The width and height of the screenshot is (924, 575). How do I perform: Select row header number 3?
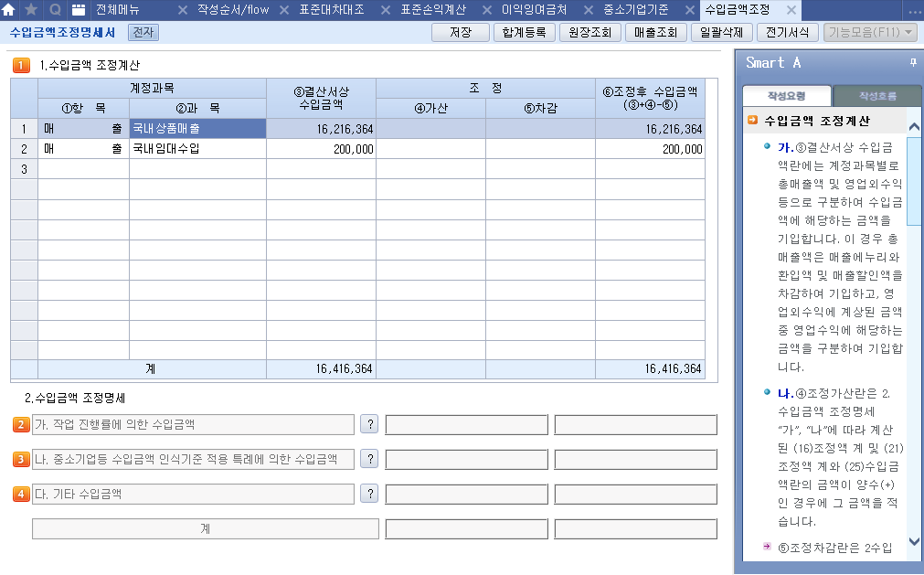24,169
